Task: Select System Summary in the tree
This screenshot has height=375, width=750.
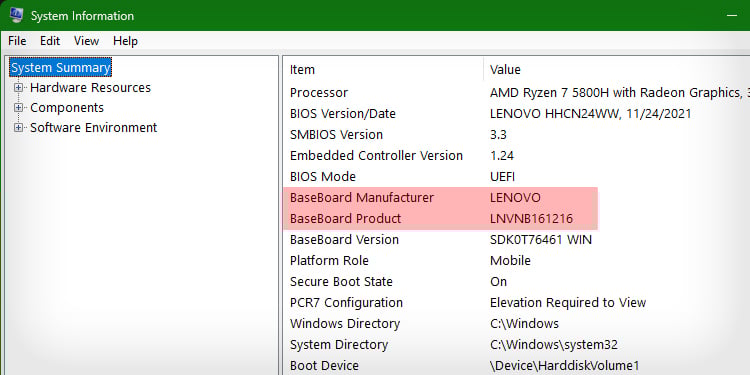Action: pos(61,67)
